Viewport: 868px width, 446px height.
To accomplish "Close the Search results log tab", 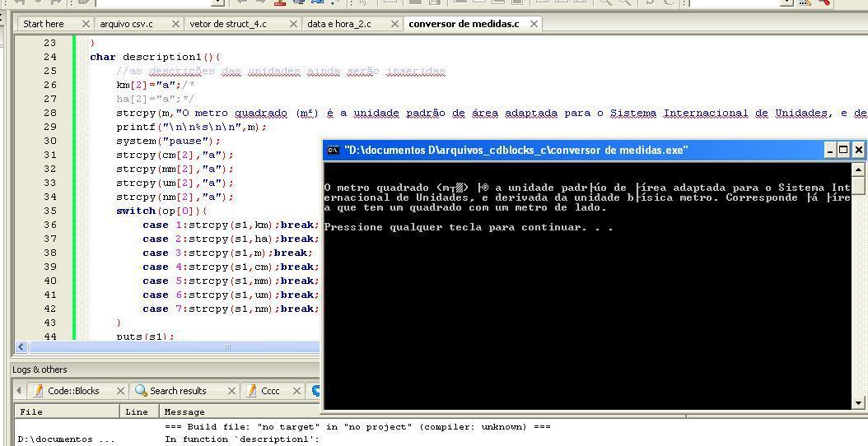I will point(231,391).
